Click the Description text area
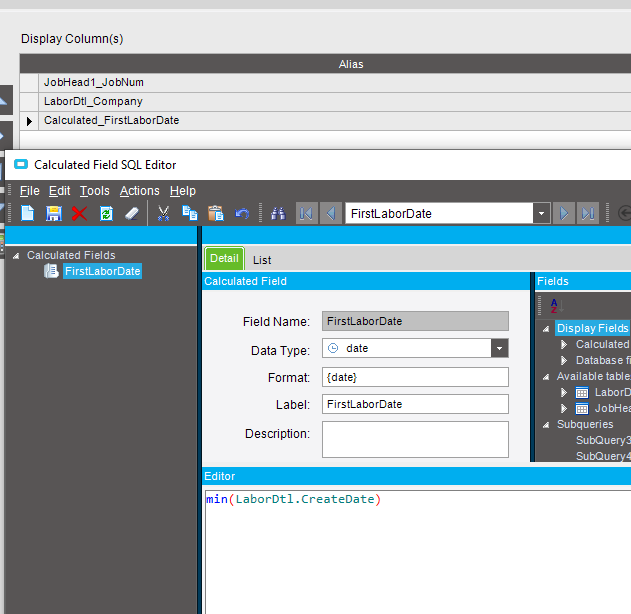The width and height of the screenshot is (631, 614). tap(415, 439)
